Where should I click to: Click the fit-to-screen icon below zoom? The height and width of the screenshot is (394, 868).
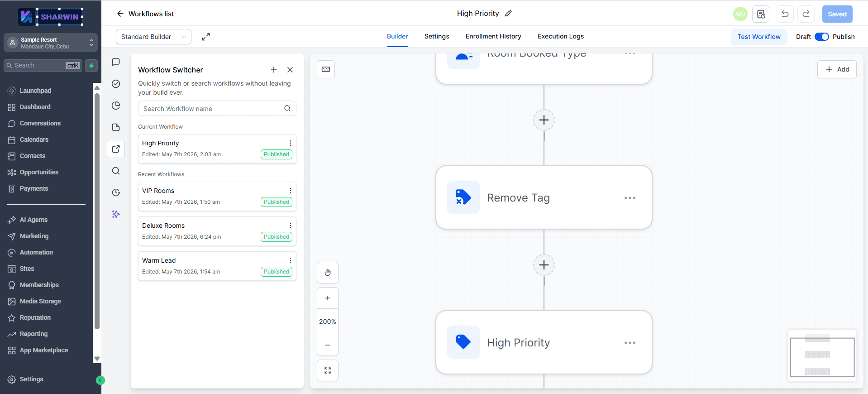pyautogui.click(x=328, y=370)
